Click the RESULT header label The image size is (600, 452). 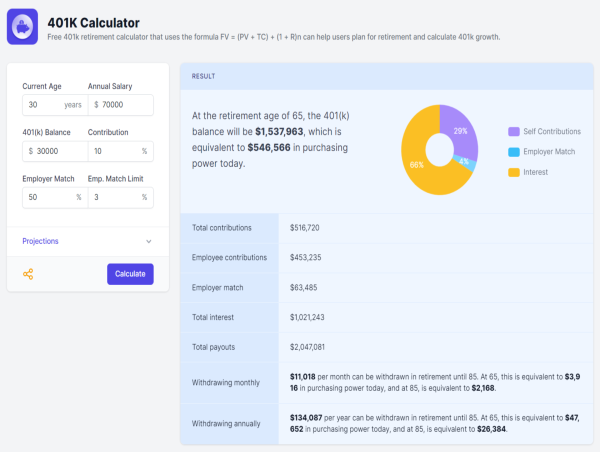pos(203,76)
